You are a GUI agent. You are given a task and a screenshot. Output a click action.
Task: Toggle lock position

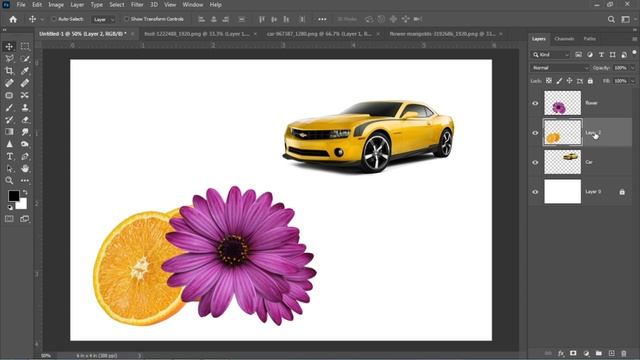[569, 81]
